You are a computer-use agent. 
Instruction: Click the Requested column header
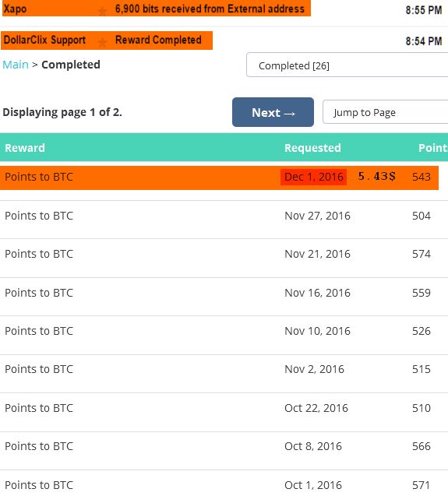click(x=312, y=148)
